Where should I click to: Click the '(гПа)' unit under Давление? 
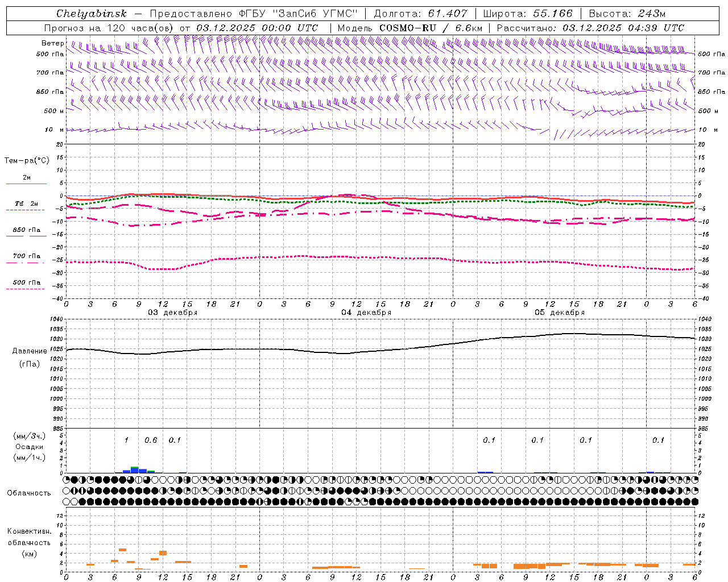[x=30, y=364]
